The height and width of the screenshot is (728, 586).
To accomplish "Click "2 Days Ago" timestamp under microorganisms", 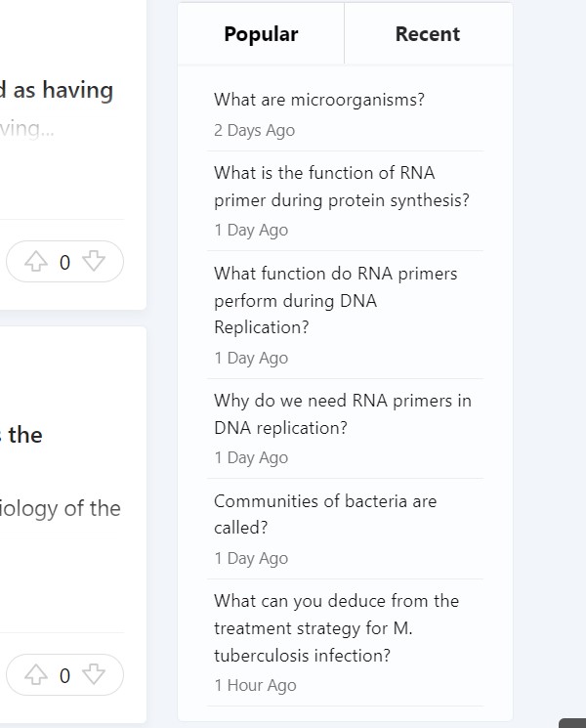I will [x=254, y=131].
